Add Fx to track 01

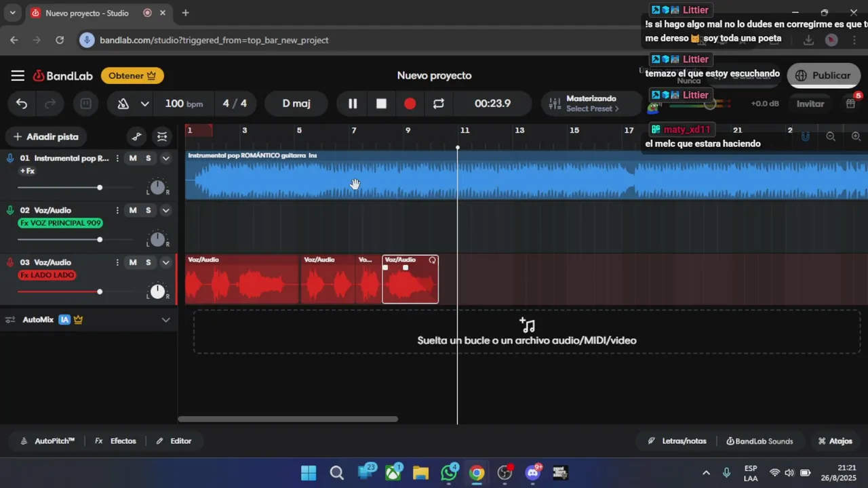(27, 171)
